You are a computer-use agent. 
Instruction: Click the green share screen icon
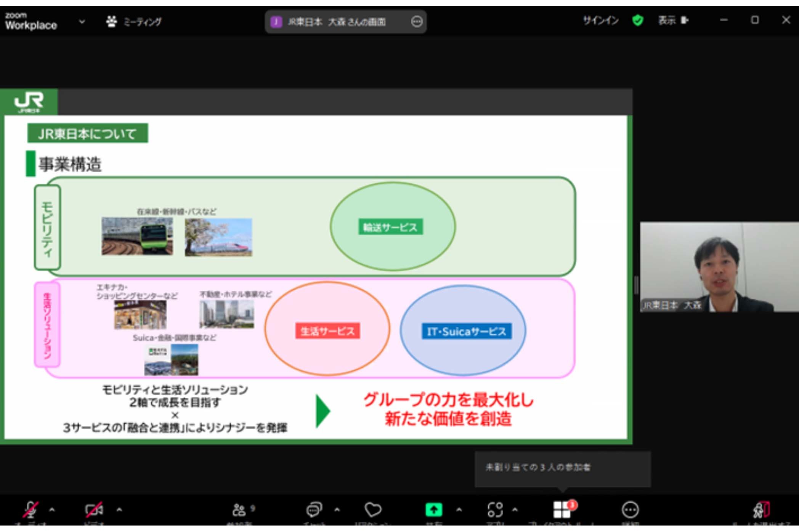coord(433,510)
